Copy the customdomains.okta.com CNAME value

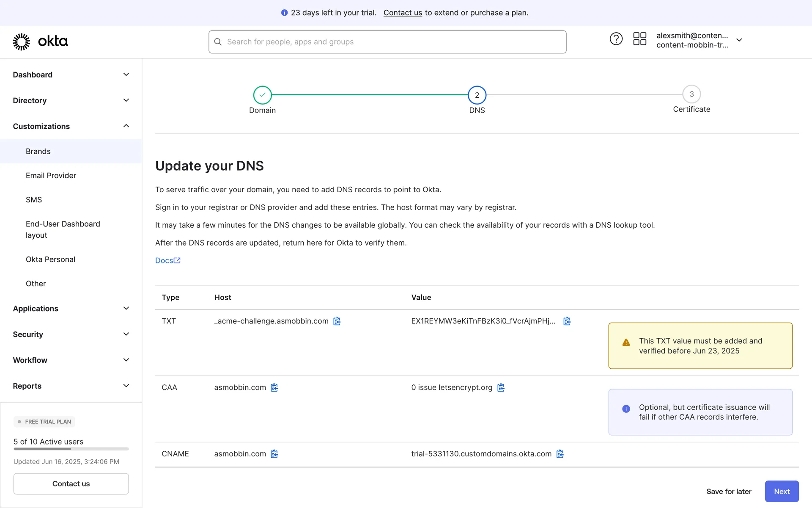tap(560, 454)
